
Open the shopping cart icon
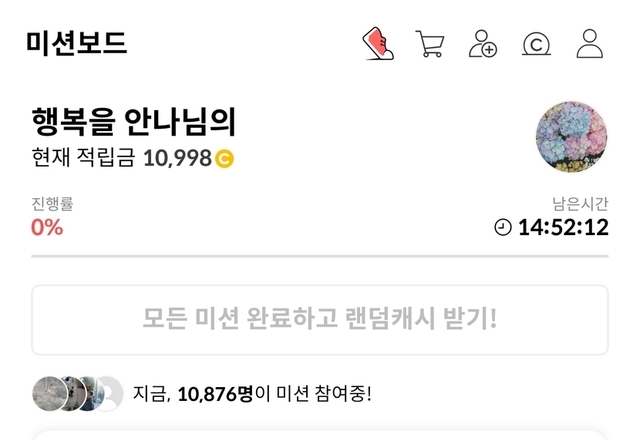point(430,44)
